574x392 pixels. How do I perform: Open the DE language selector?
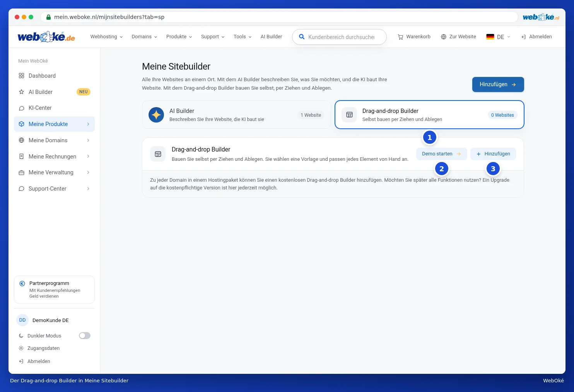tap(498, 37)
